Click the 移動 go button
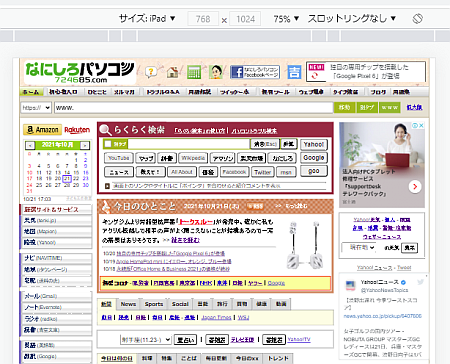 coord(344,108)
